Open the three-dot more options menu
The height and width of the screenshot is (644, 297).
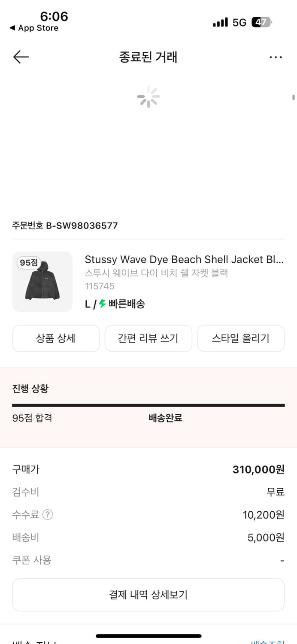[x=276, y=57]
